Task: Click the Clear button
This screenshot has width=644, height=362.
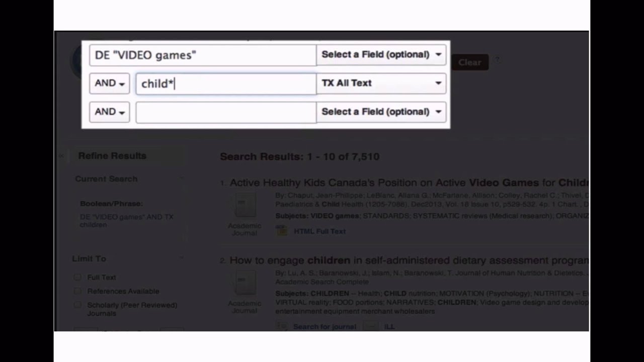Action: pyautogui.click(x=469, y=62)
